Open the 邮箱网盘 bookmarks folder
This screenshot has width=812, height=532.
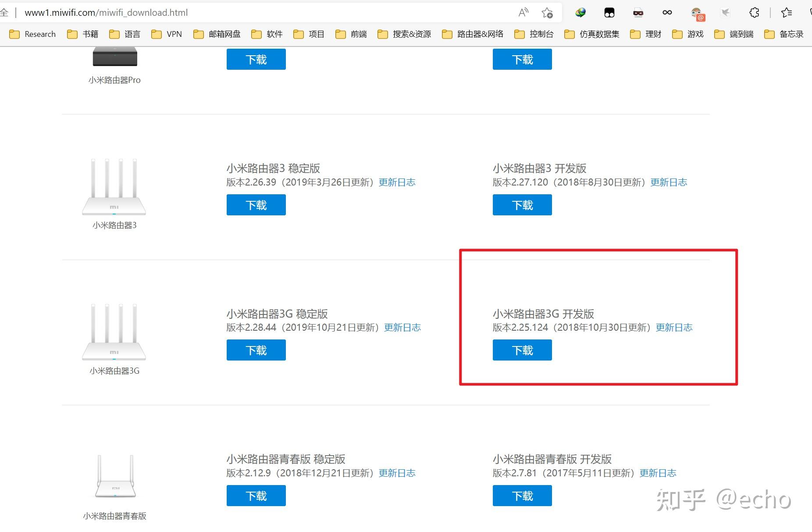[217, 34]
